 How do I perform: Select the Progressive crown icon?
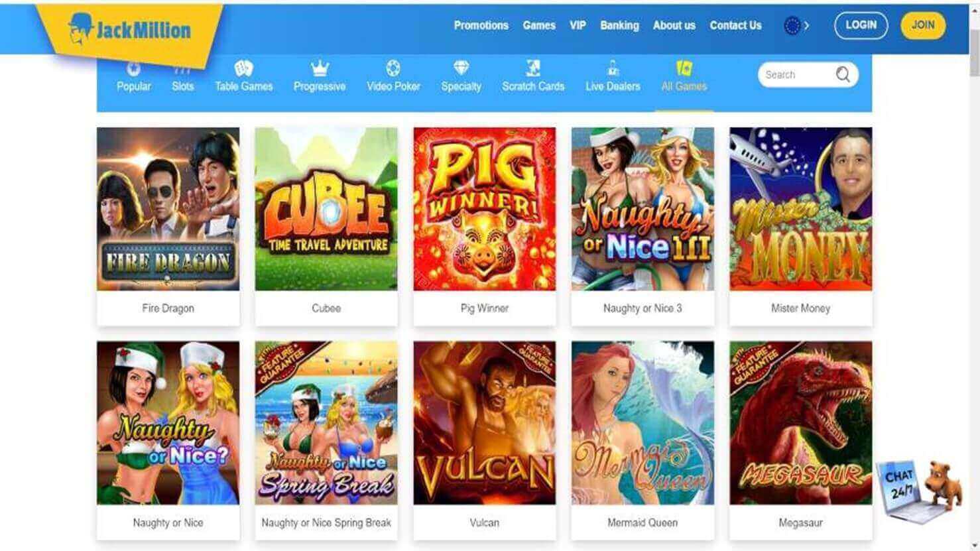[320, 68]
